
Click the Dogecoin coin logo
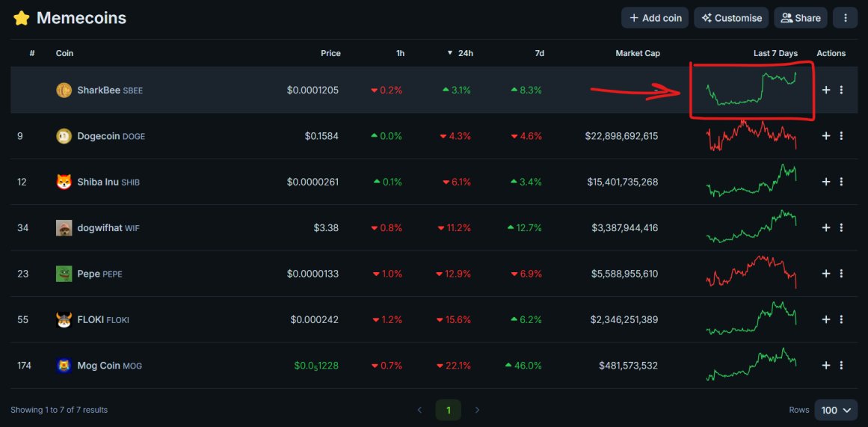click(64, 136)
